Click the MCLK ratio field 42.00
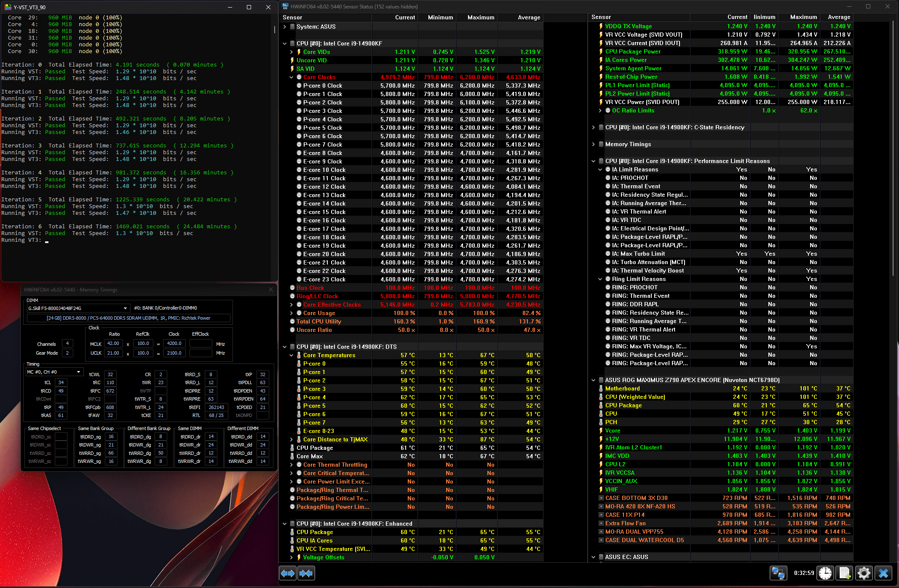 coord(113,344)
